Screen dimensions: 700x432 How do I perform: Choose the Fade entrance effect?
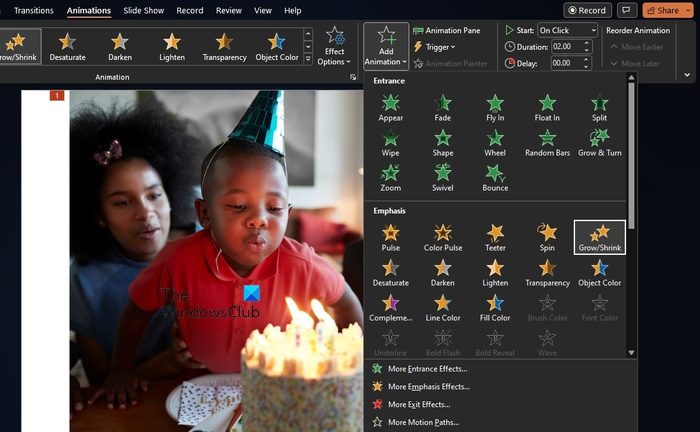442,108
